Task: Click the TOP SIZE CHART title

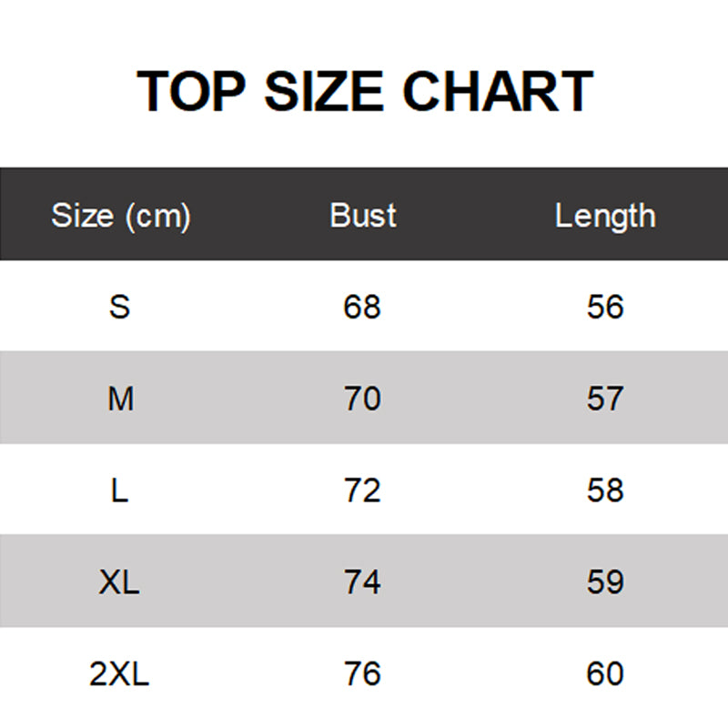Action: (x=365, y=91)
